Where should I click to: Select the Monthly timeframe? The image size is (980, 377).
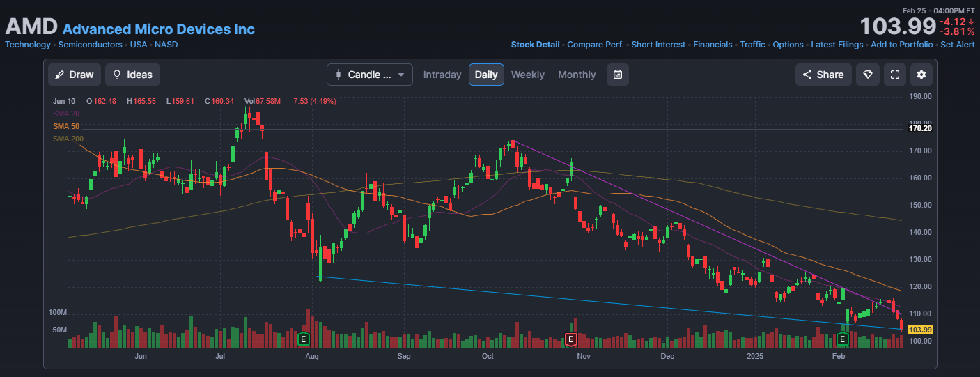click(577, 75)
